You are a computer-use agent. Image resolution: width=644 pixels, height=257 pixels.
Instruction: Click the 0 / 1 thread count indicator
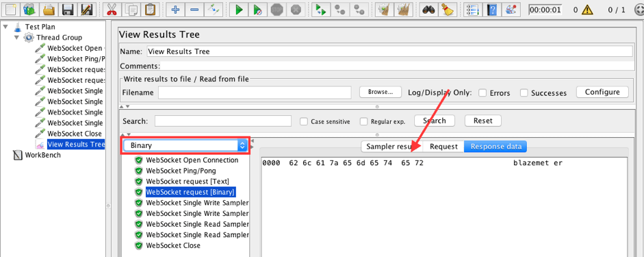[x=617, y=9]
